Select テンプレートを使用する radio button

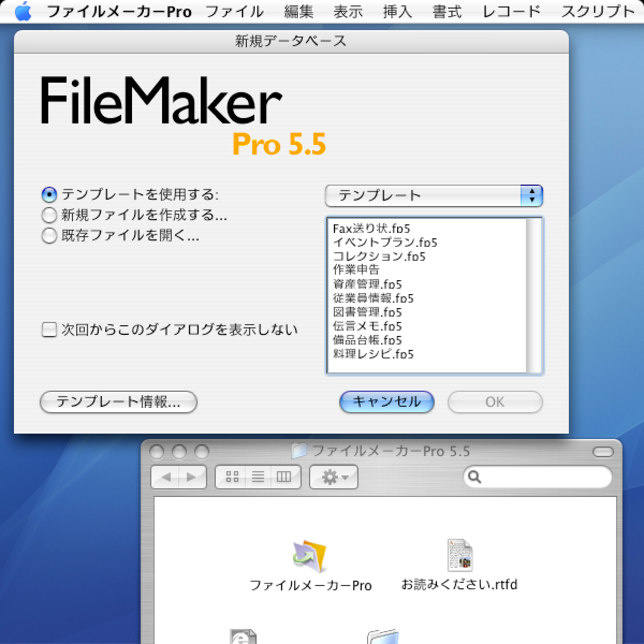[49, 194]
